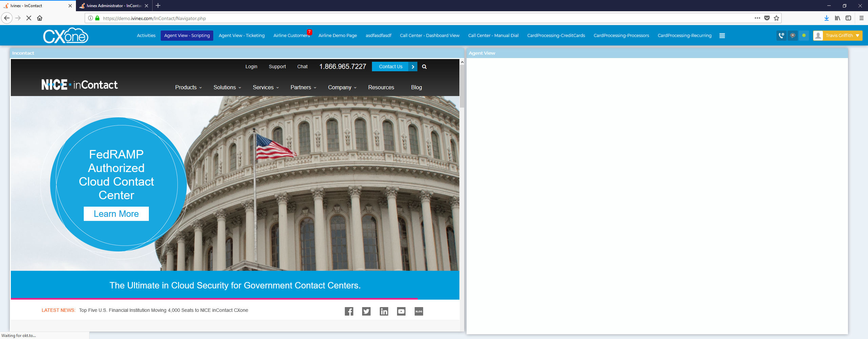Screen dimensions: 868x339
Task: Click the Chat link
Action: 302,67
